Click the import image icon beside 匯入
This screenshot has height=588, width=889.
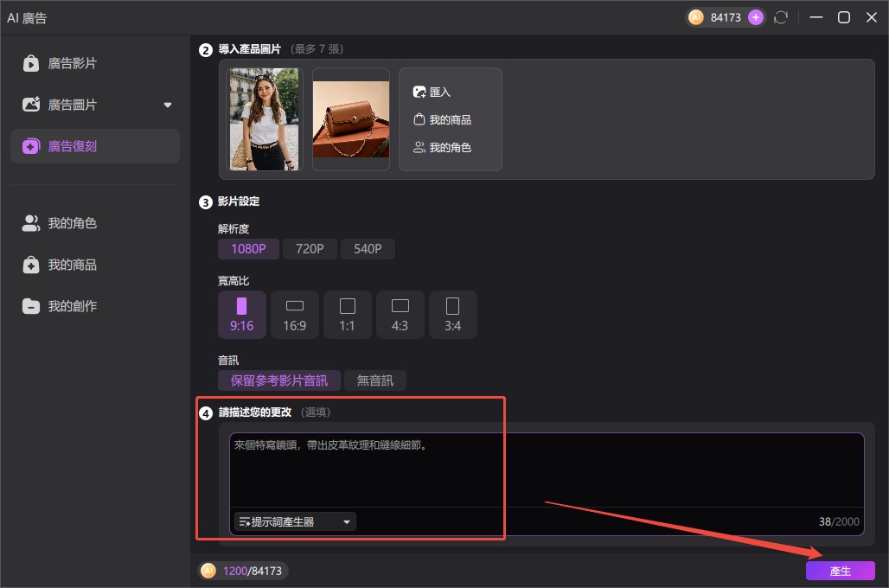(419, 92)
